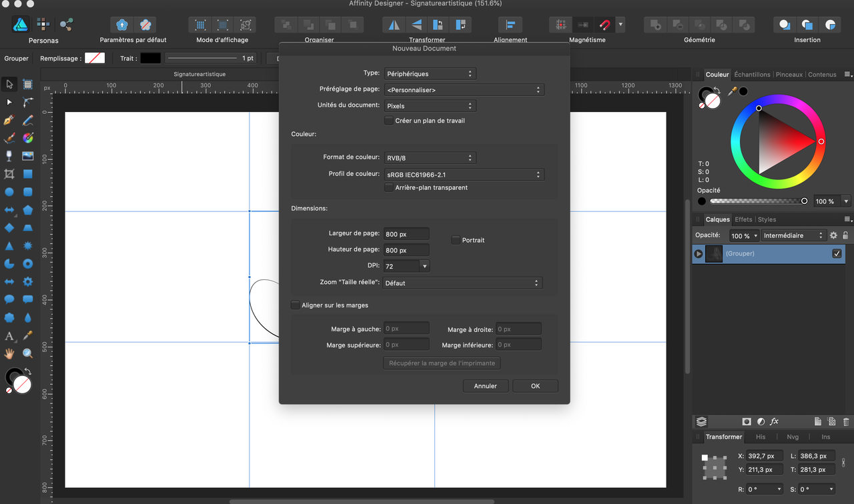Open the Calques panel menu icon
Screen dimensions: 854x504
coord(848,219)
